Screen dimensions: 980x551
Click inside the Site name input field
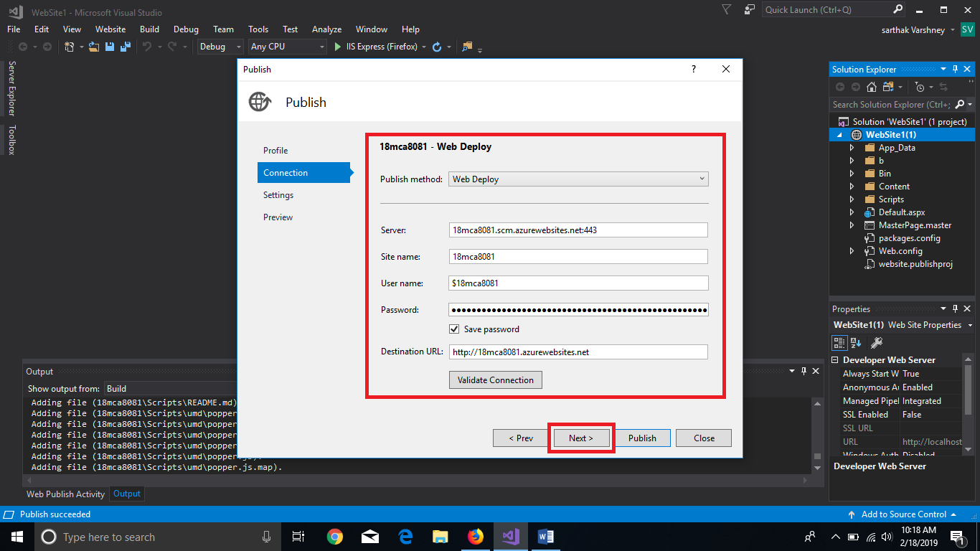coord(578,256)
